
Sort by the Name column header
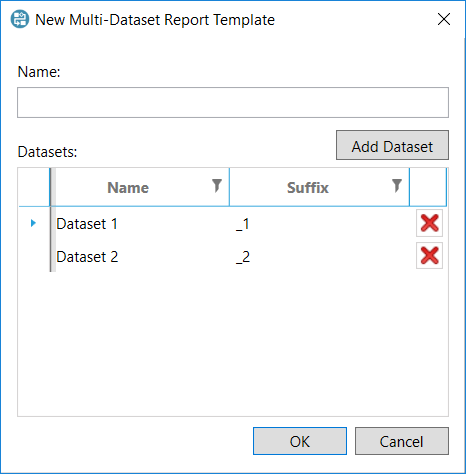128,187
